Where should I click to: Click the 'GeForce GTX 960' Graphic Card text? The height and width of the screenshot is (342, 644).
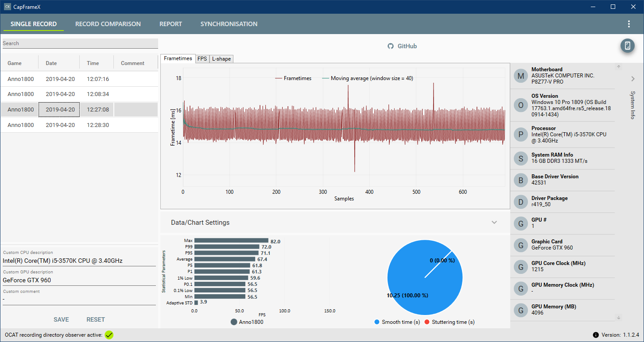coord(552,248)
